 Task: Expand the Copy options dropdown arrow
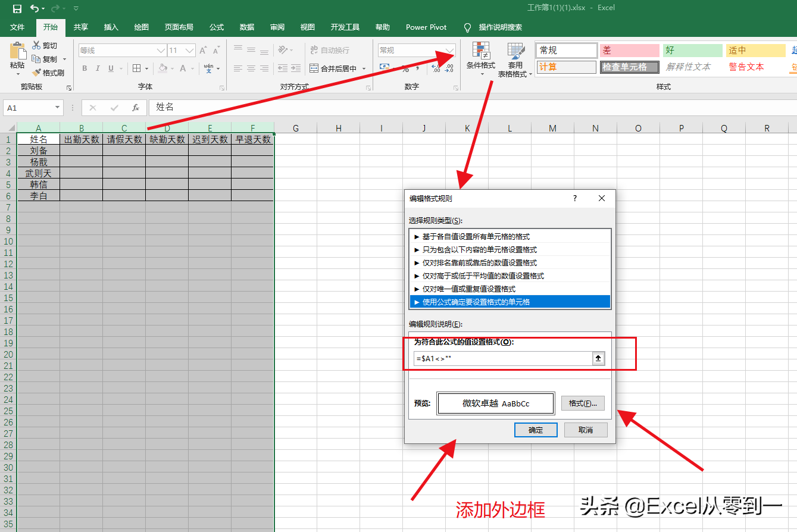click(64, 60)
